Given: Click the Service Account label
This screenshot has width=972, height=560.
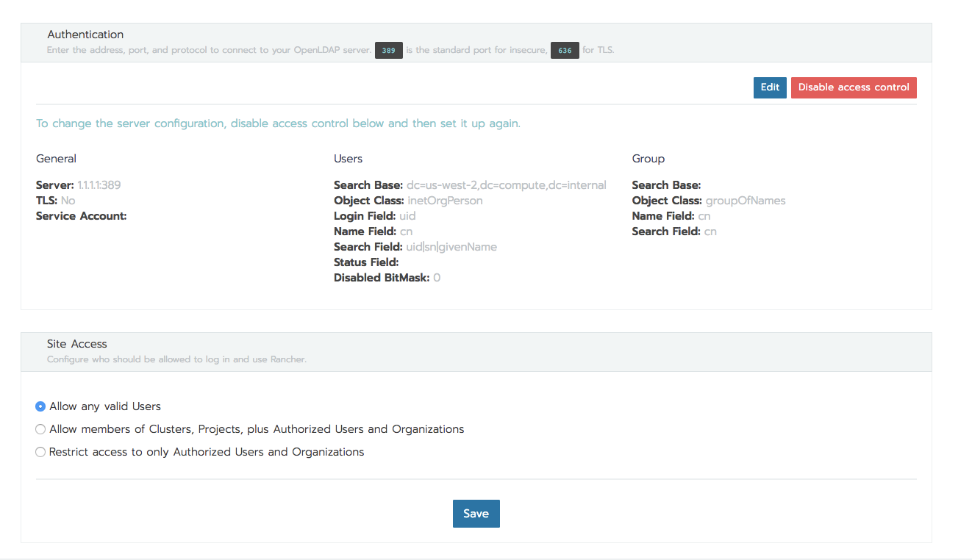Looking at the screenshot, I should pyautogui.click(x=82, y=216).
